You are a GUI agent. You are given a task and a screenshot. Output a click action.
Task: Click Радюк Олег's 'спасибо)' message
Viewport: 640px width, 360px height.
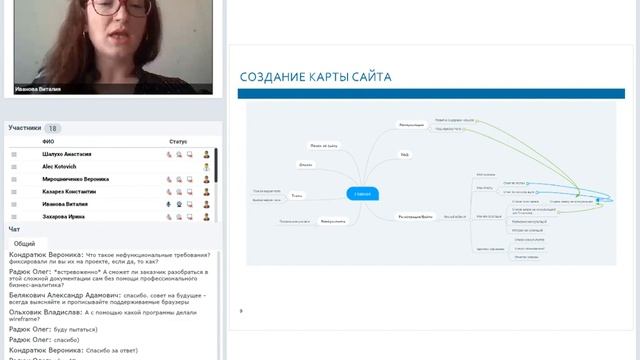(x=44, y=340)
